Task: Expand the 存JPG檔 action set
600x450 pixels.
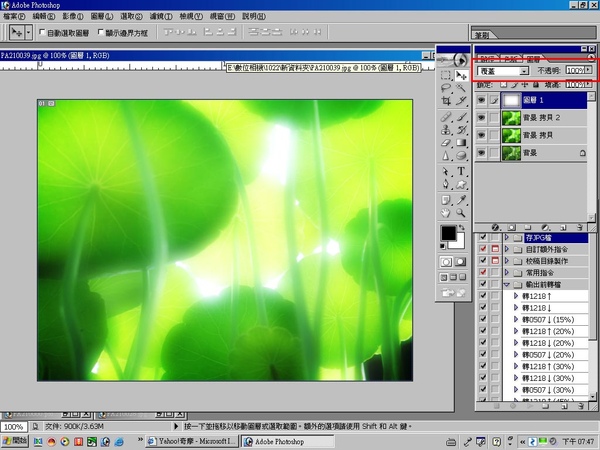Action: [506, 240]
